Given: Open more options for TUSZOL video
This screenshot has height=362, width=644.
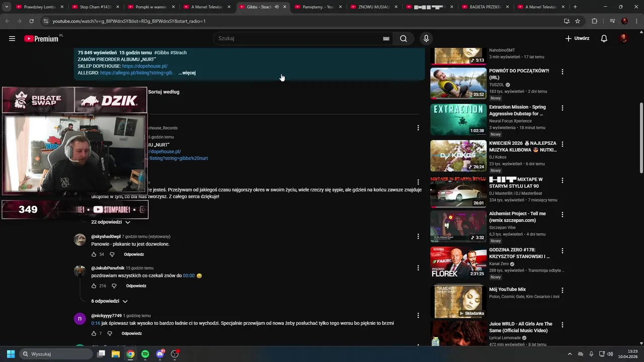Looking at the screenshot, I should pyautogui.click(x=562, y=72).
